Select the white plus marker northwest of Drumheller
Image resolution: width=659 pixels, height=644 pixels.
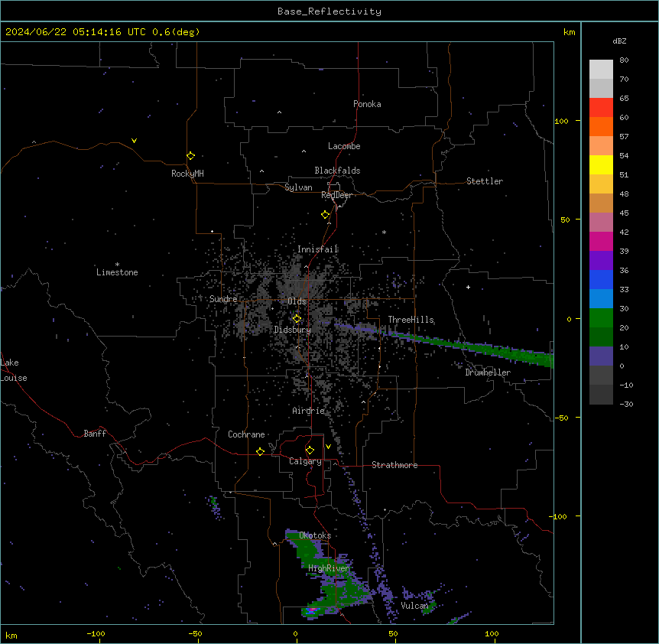[x=468, y=287]
